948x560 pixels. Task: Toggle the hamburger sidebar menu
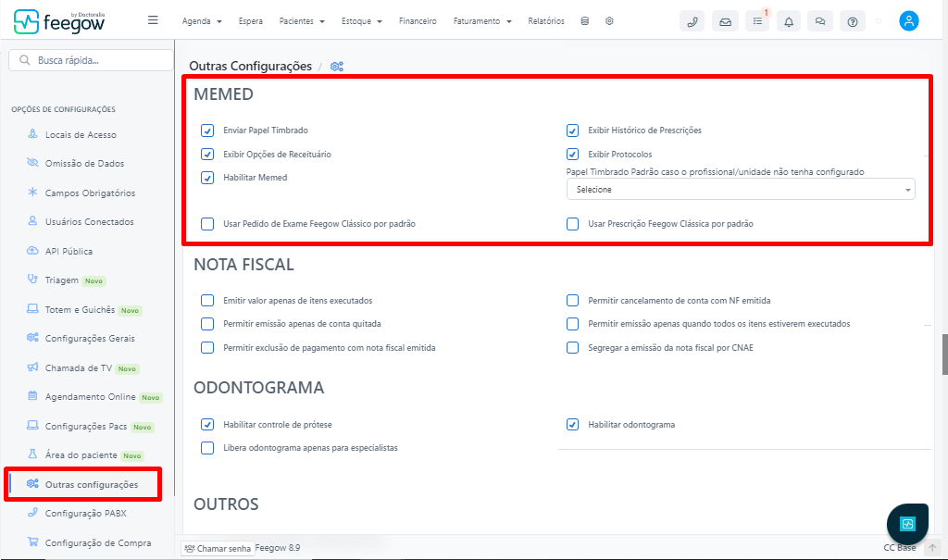pos(153,20)
